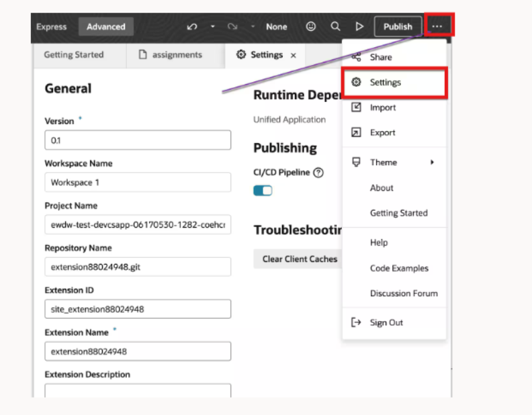This screenshot has height=415, width=532.
Task: Choose About from the menu
Action: point(394,188)
